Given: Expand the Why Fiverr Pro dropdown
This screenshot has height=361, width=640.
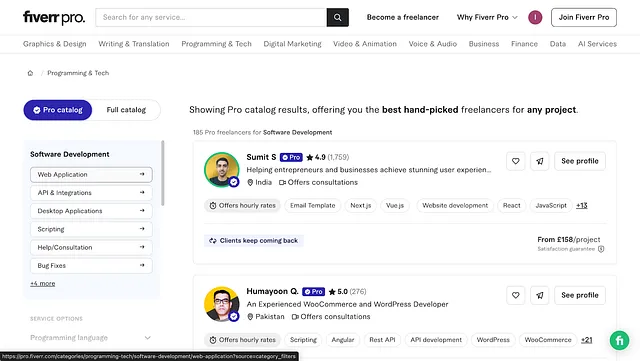Looking at the screenshot, I should (x=487, y=17).
